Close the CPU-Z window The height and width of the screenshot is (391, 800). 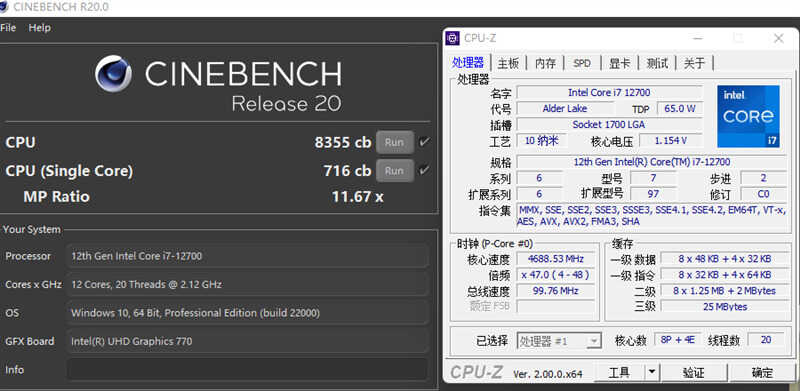pyautogui.click(x=778, y=38)
